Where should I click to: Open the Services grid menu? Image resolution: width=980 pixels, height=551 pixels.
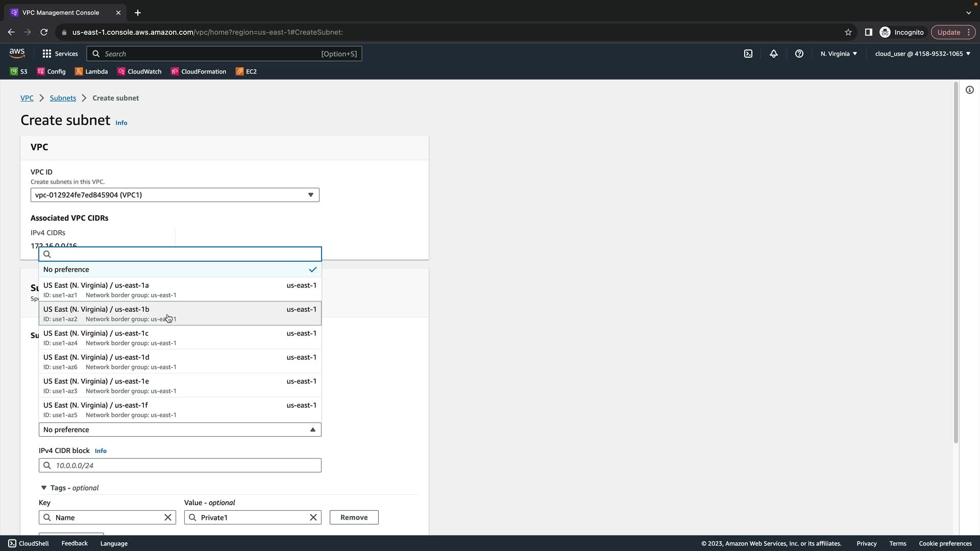(x=60, y=54)
